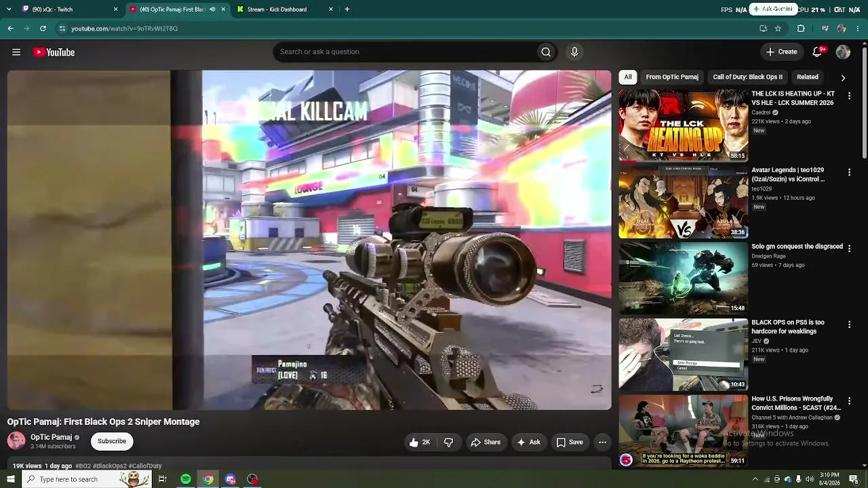Subscribe to OpTic Pamaj
Screen dimensions: 868x488
click(112, 441)
